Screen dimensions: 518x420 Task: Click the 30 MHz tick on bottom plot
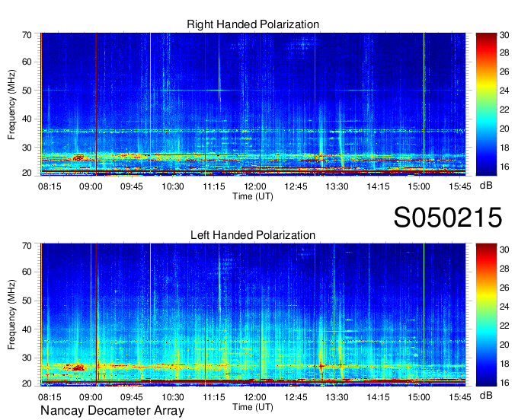coord(27,358)
